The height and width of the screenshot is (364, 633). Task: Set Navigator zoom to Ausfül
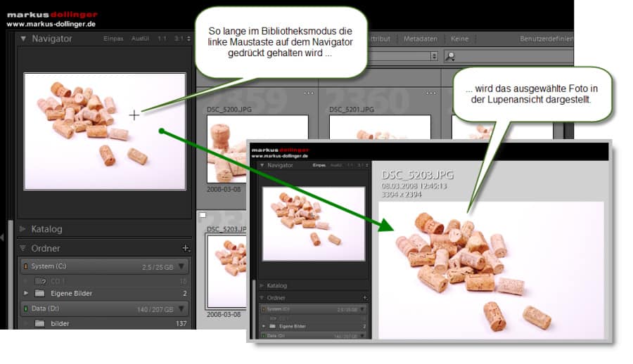pyautogui.click(x=140, y=39)
